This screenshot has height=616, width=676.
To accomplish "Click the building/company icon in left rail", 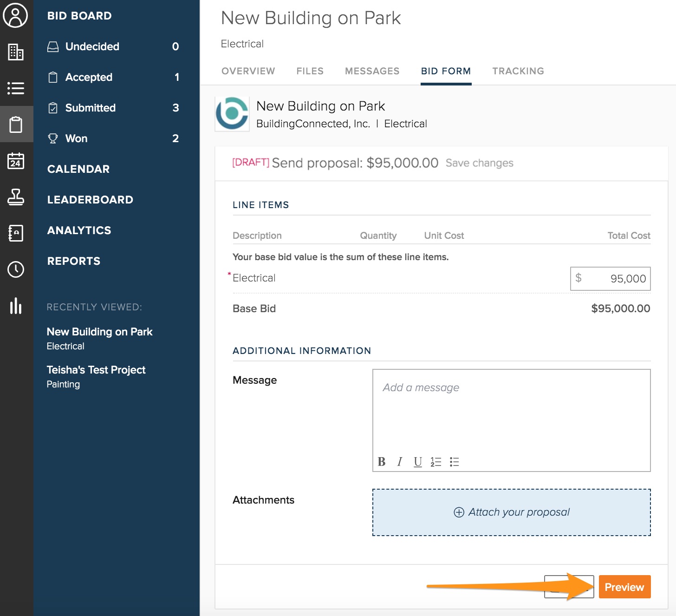I will (16, 52).
